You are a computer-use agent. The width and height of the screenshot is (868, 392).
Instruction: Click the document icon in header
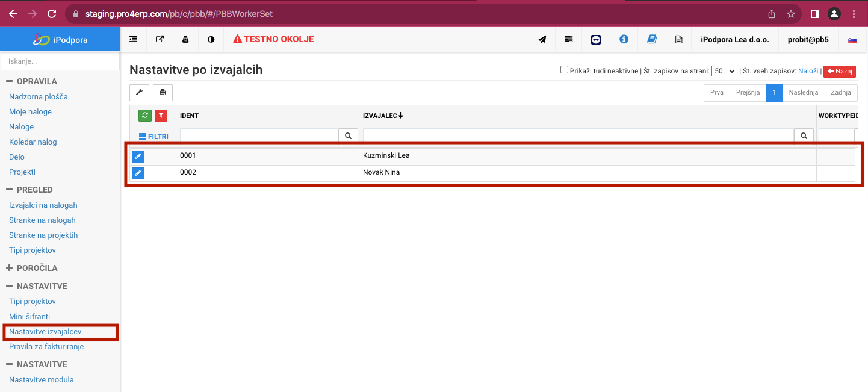click(x=679, y=39)
